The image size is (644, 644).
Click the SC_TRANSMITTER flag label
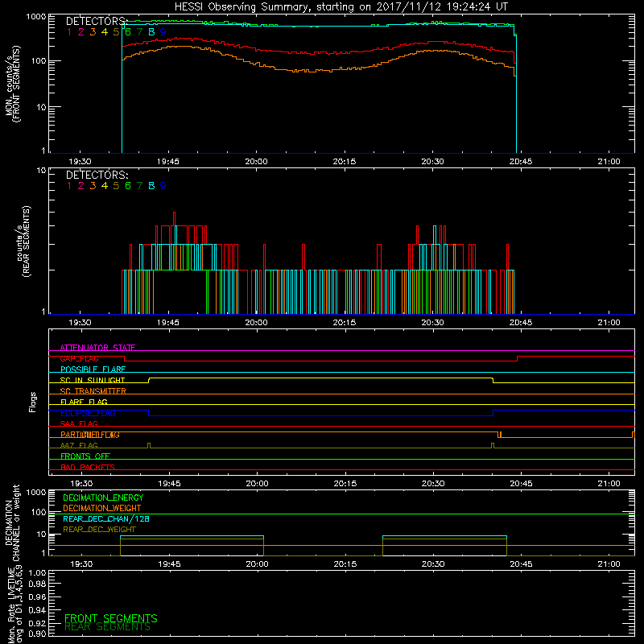tap(93, 391)
